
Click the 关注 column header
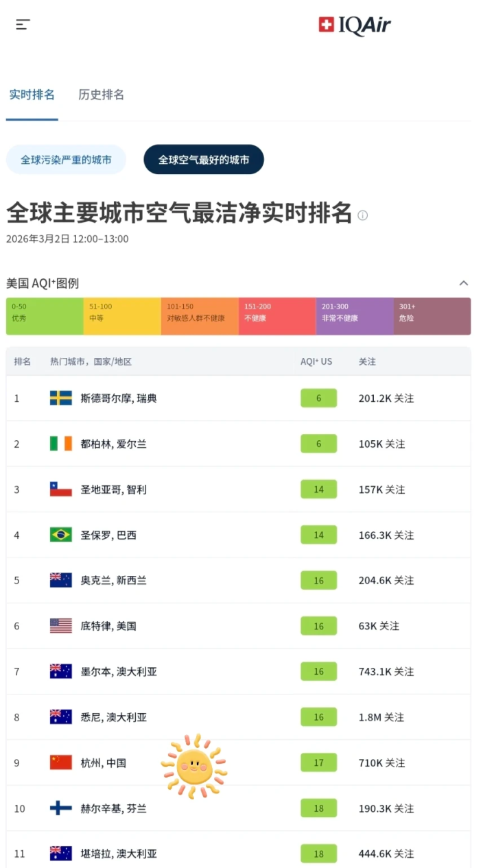[x=367, y=361]
